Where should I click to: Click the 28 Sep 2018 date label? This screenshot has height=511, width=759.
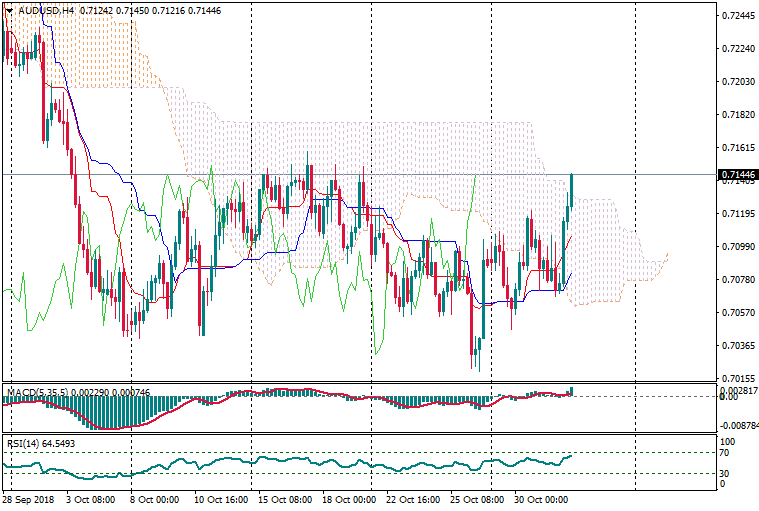point(30,498)
